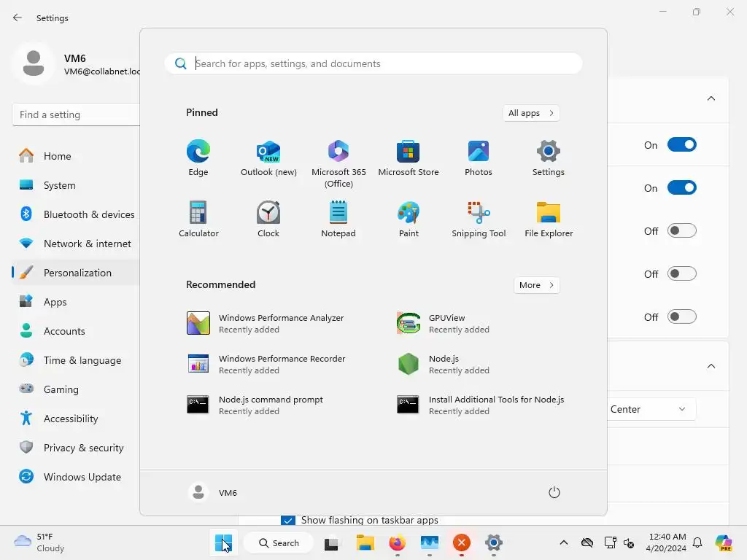Open the Settings gear on the taskbar
The width and height of the screenshot is (747, 560).
494,542
